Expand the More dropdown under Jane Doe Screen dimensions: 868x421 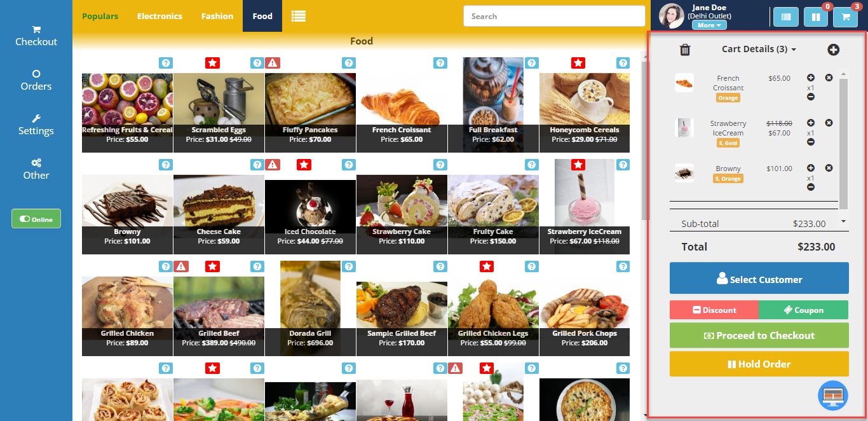[709, 25]
